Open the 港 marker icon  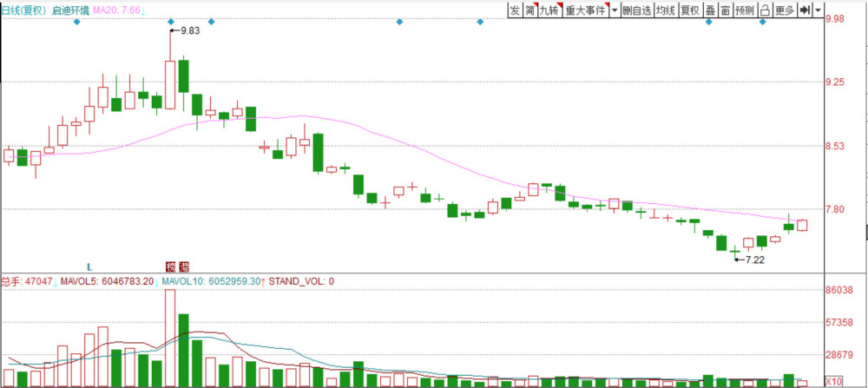point(182,266)
